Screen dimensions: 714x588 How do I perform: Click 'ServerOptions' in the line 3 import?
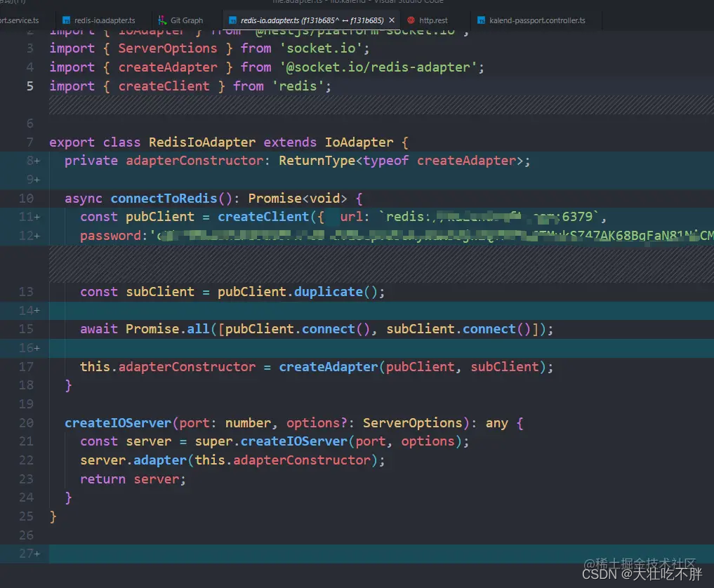pos(168,48)
